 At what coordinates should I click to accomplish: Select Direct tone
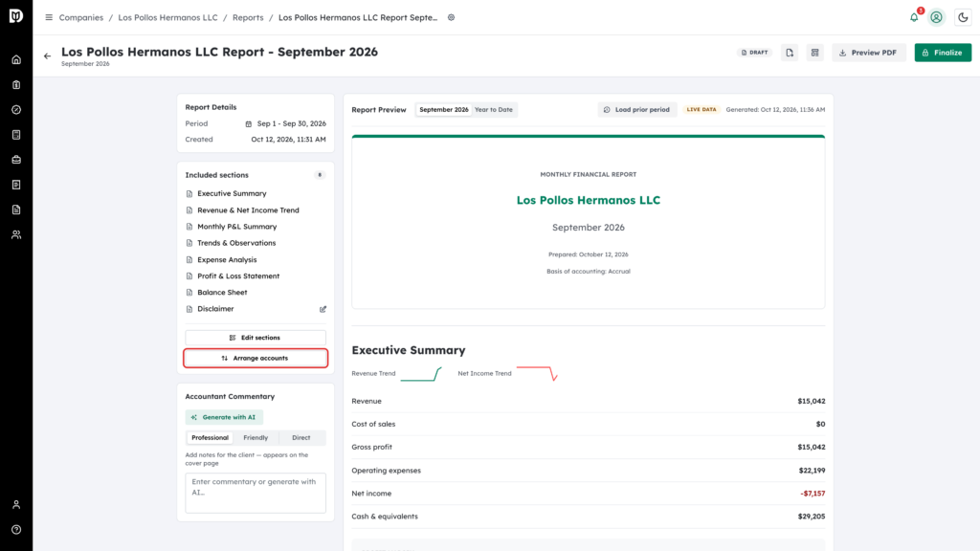point(301,438)
